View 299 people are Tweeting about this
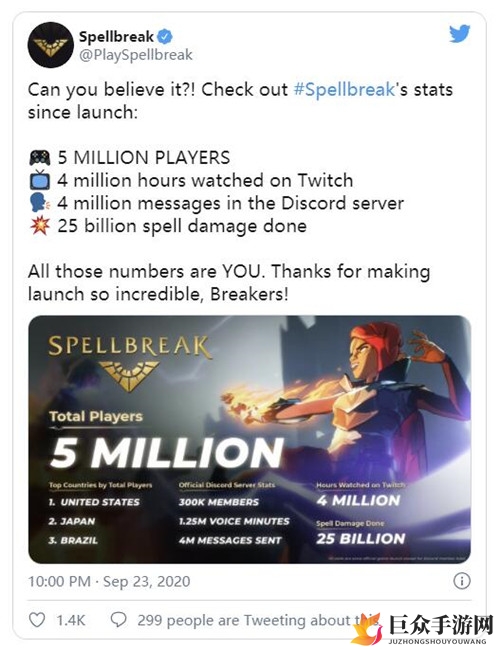Screen dimensions: 500x649 point(259,620)
